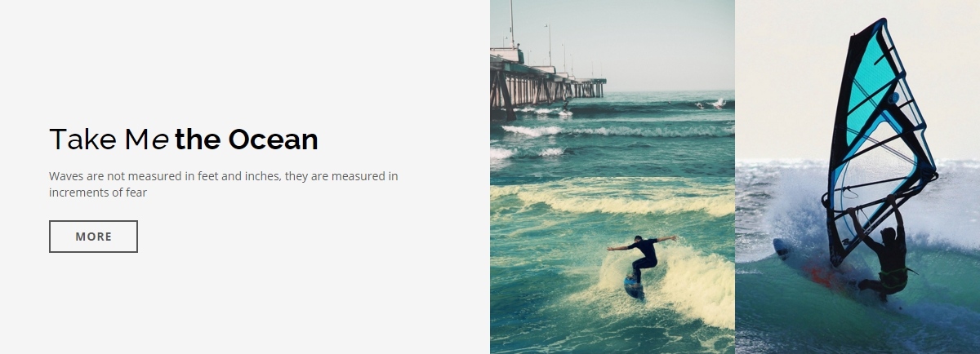The width and height of the screenshot is (980, 354).
Task: Click the windsurf board nose above water
Action: tap(781, 247)
